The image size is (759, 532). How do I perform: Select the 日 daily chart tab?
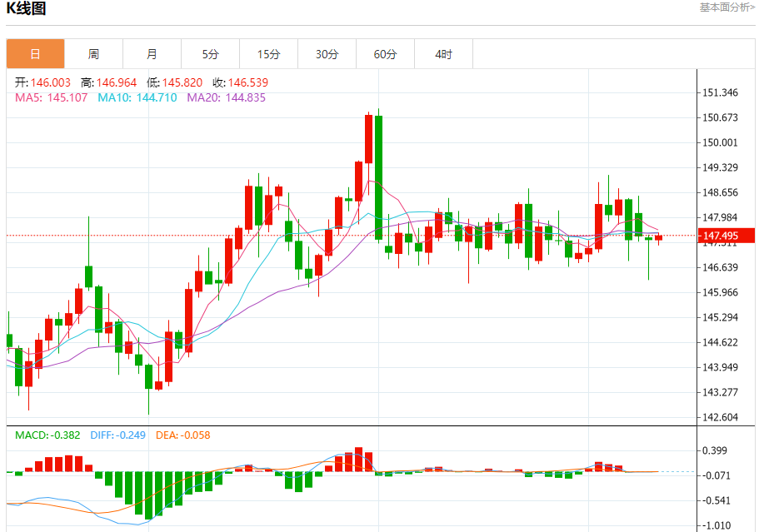35,53
